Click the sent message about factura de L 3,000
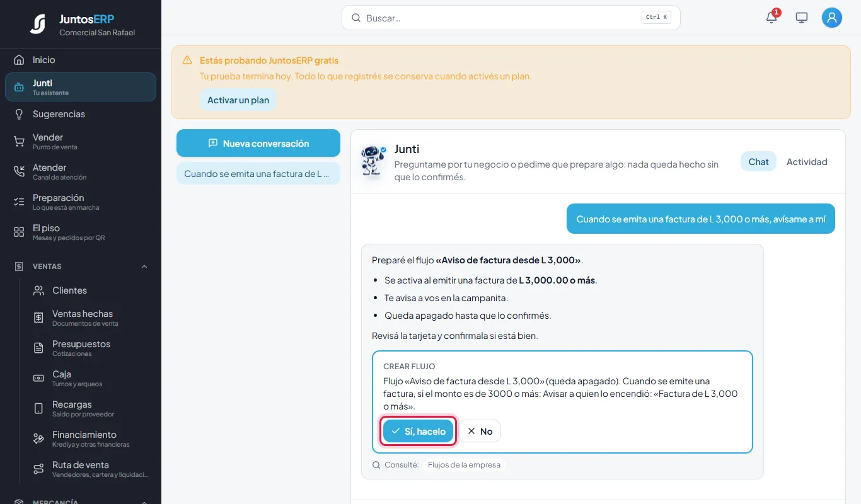The height and width of the screenshot is (504, 861). pos(701,219)
